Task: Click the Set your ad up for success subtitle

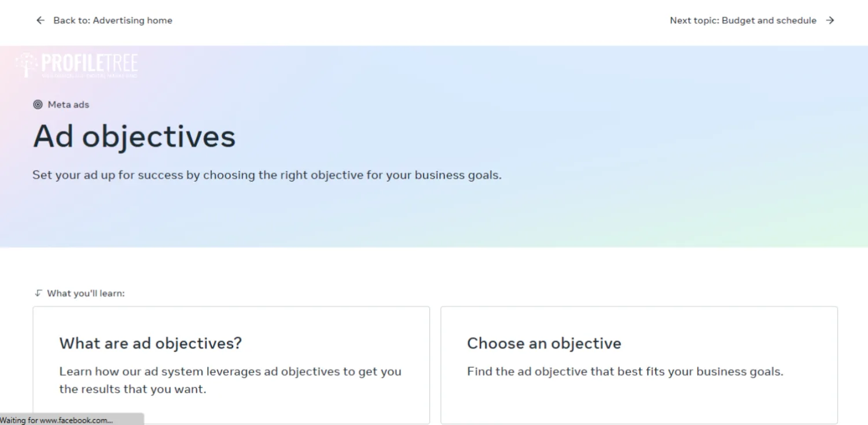Action: [267, 175]
